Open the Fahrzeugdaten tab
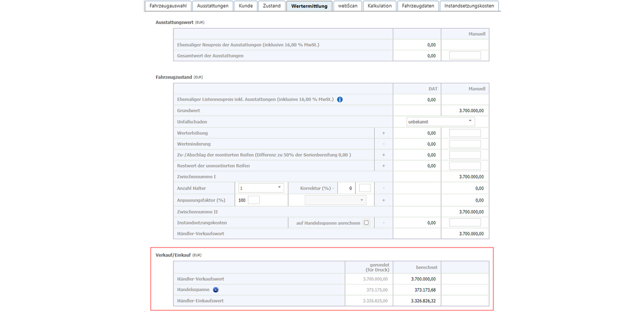Image resolution: width=644 pixels, height=312 pixels. coord(418,6)
